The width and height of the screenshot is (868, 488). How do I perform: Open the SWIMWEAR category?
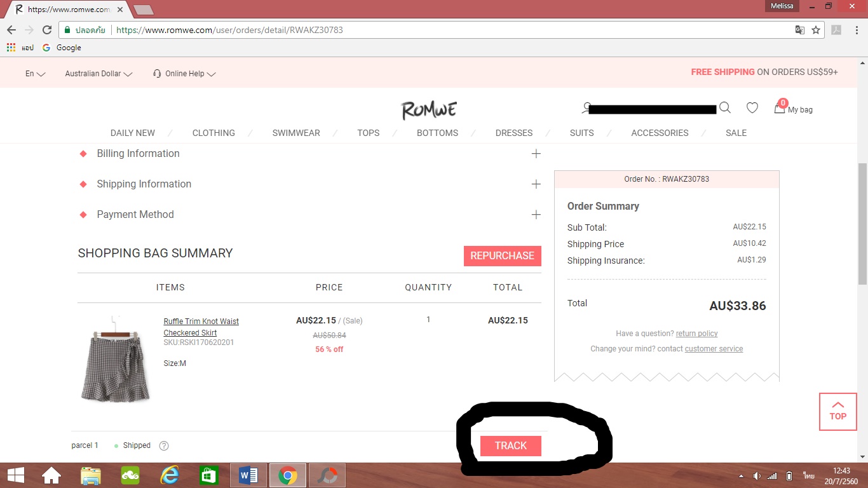[x=296, y=133]
